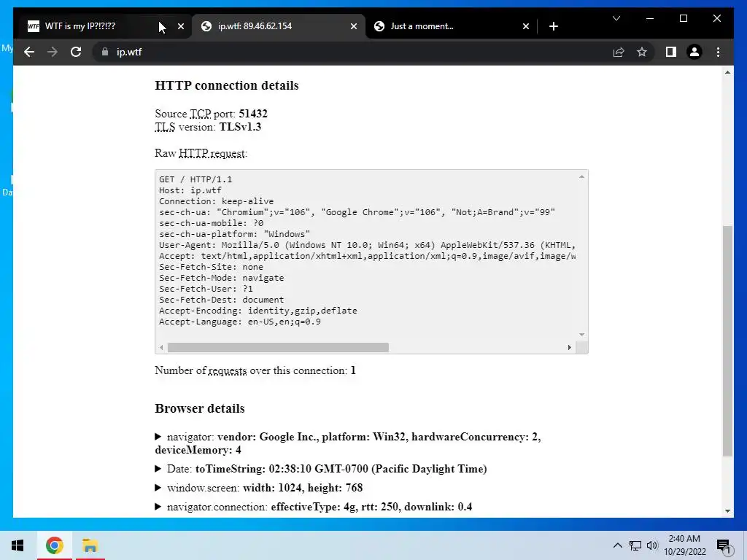Viewport: 747px width, 560px height.
Task: Click the 'Connection: keep-alive' line
Action: click(216, 201)
